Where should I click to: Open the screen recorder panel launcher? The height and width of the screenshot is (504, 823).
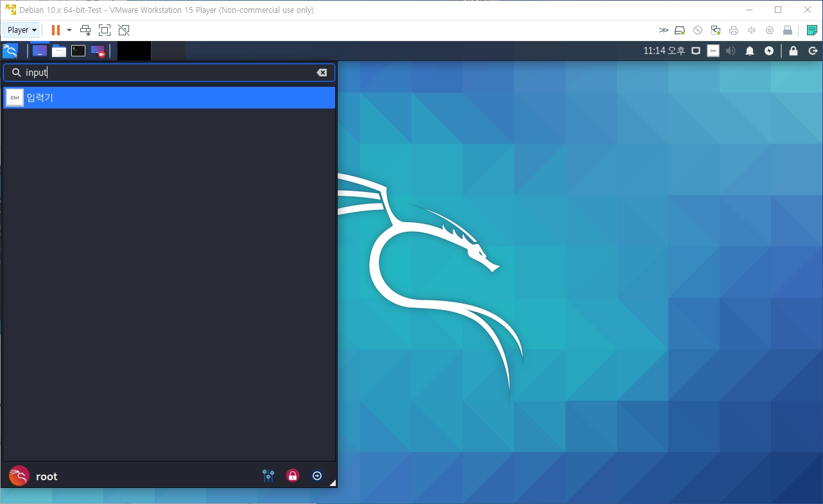(x=98, y=51)
